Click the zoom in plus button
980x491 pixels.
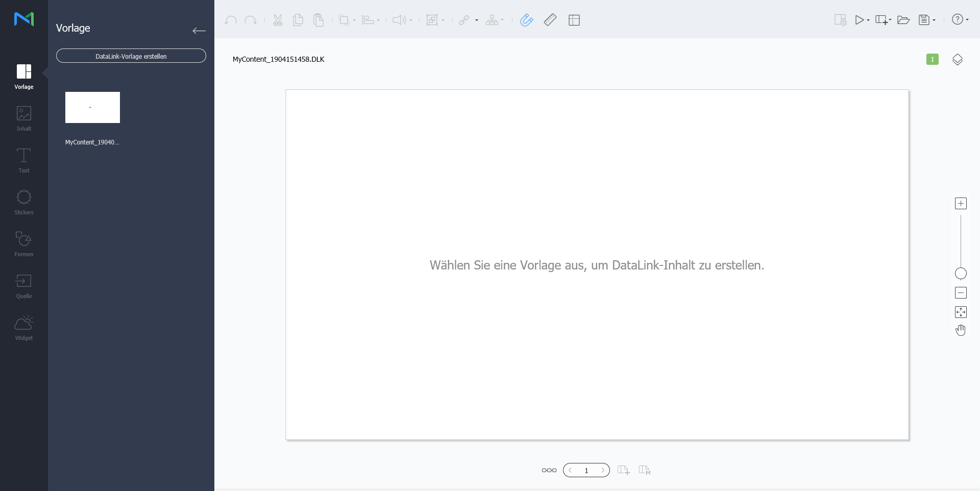[961, 204]
